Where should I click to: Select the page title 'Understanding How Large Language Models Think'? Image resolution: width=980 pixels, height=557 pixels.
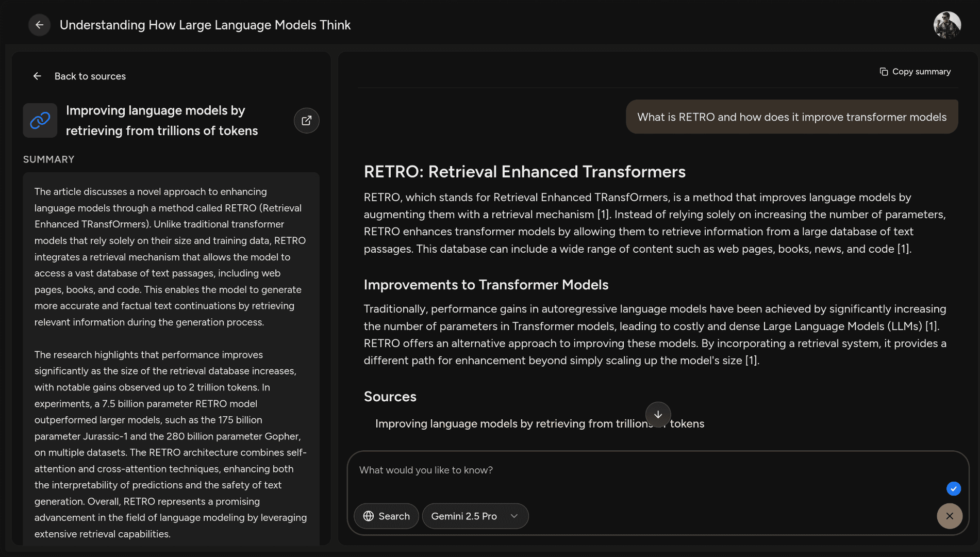click(x=205, y=25)
